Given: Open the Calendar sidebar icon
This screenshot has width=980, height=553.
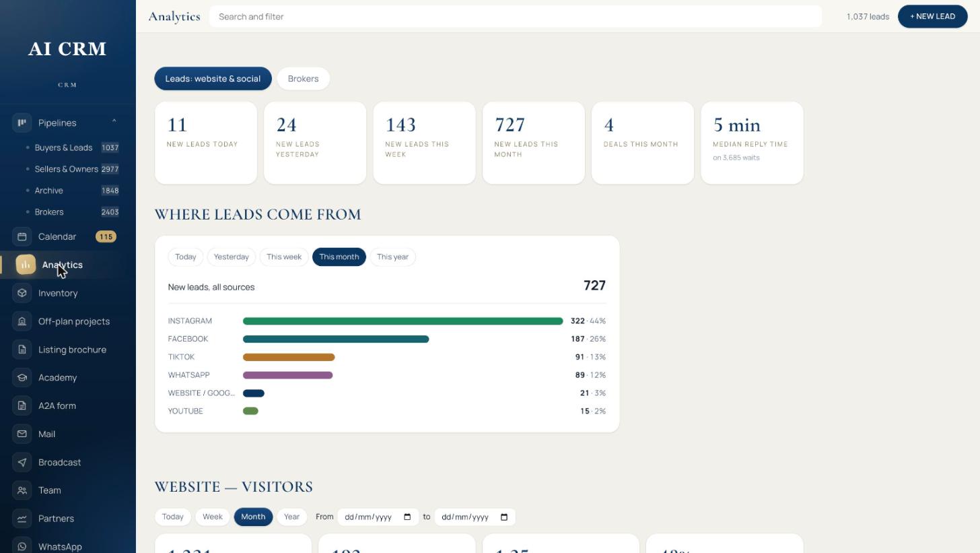Looking at the screenshot, I should coord(22,236).
